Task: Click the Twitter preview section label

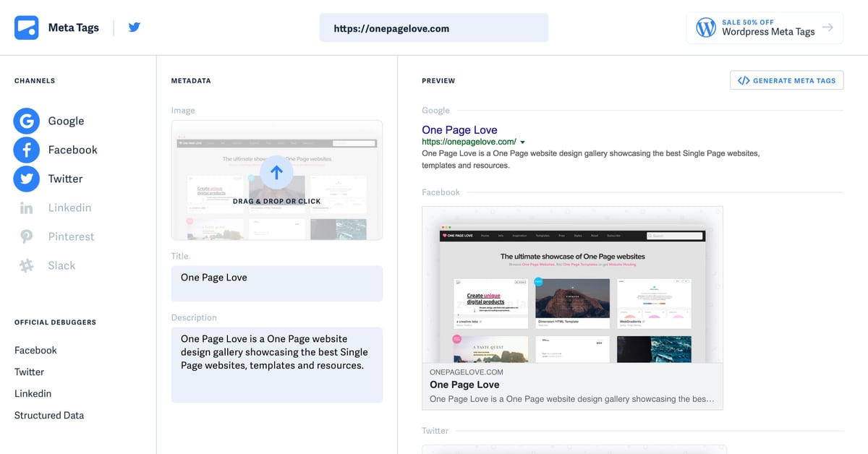Action: [x=435, y=431]
